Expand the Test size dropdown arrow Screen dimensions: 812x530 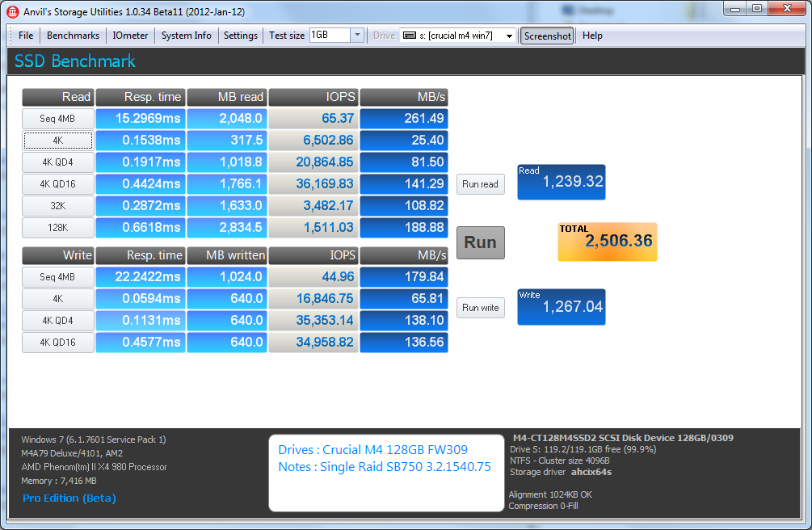[x=357, y=36]
